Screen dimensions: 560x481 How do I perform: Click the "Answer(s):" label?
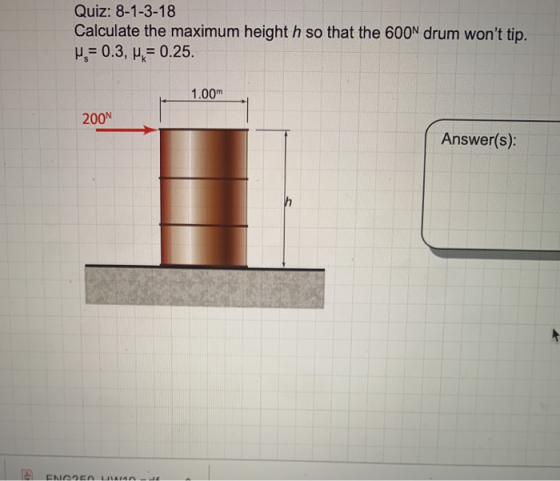pyautogui.click(x=479, y=139)
